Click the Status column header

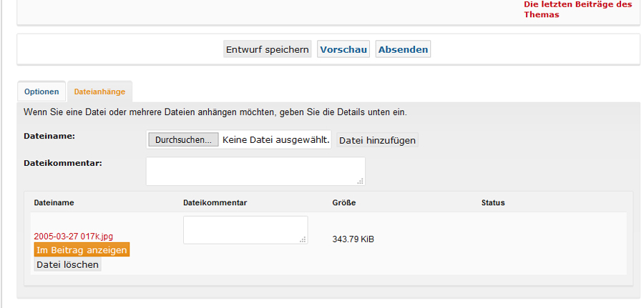click(493, 203)
